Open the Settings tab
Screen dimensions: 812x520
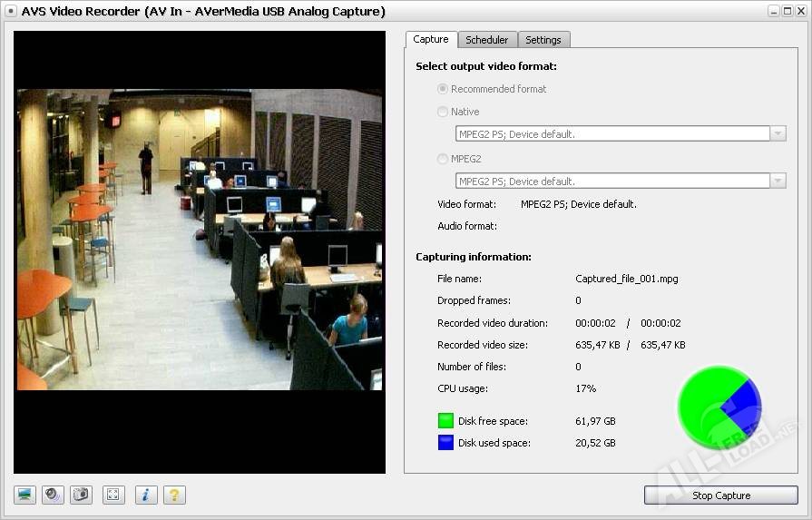(543, 40)
